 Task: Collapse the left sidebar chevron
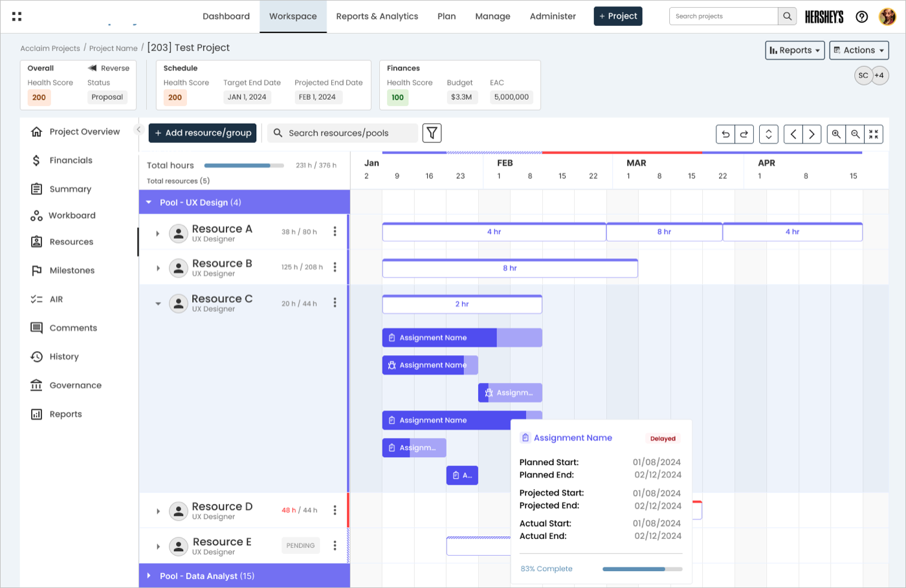[138, 129]
